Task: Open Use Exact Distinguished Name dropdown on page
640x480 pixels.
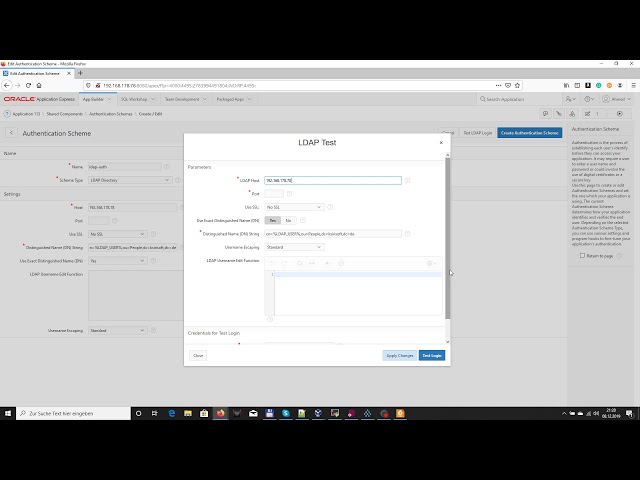Action: pyautogui.click(x=117, y=260)
